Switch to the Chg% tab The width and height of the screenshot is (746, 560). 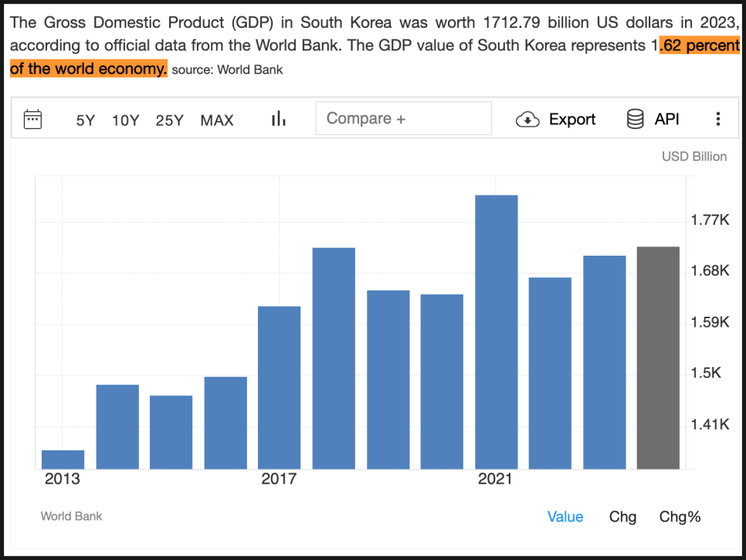(x=680, y=517)
